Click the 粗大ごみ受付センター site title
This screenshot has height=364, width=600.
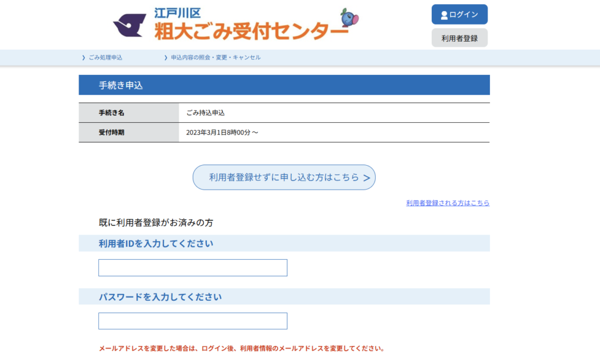point(251,30)
